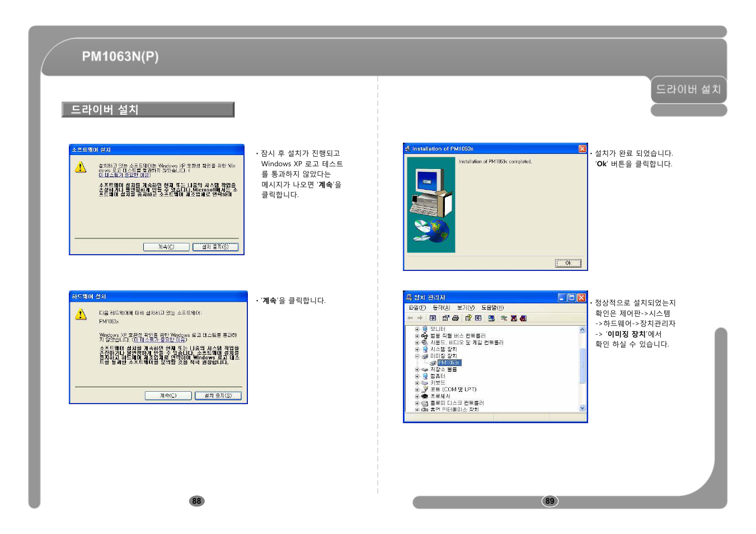The width and height of the screenshot is (756, 534).
Task: Open Properties via the Device Manager toolbar icon
Action: point(446,318)
